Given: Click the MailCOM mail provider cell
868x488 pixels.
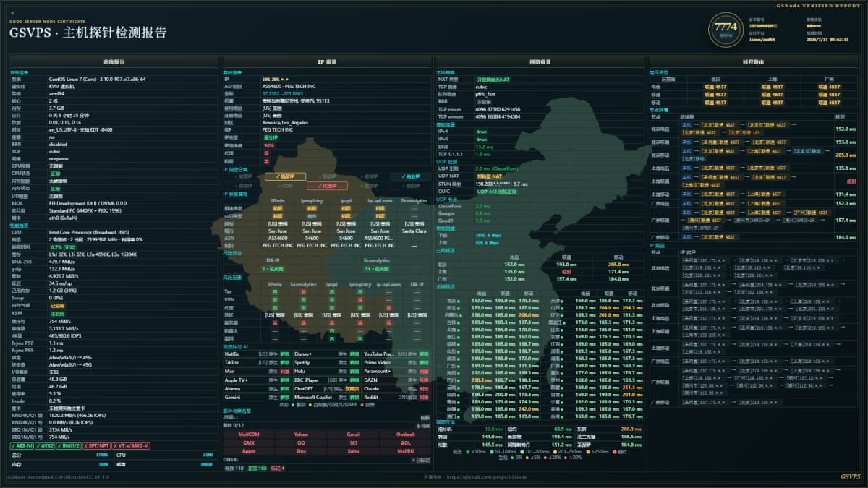Looking at the screenshot, I should (249, 434).
